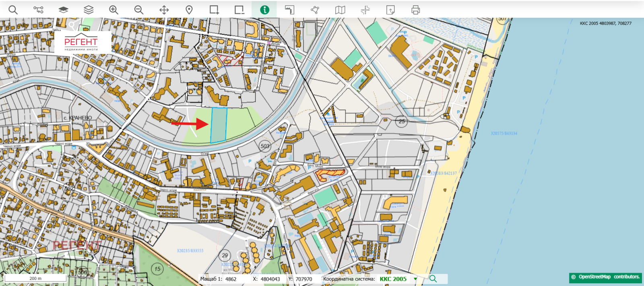Click the search magnifier in the top toolbar
644x286 pixels.
(x=13, y=10)
